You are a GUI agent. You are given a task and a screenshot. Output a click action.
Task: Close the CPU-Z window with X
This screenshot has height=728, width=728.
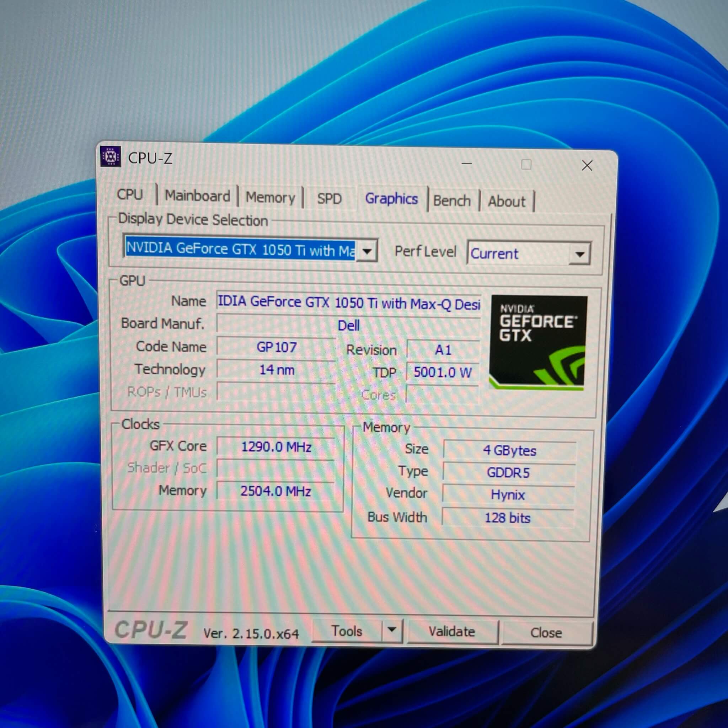click(587, 165)
